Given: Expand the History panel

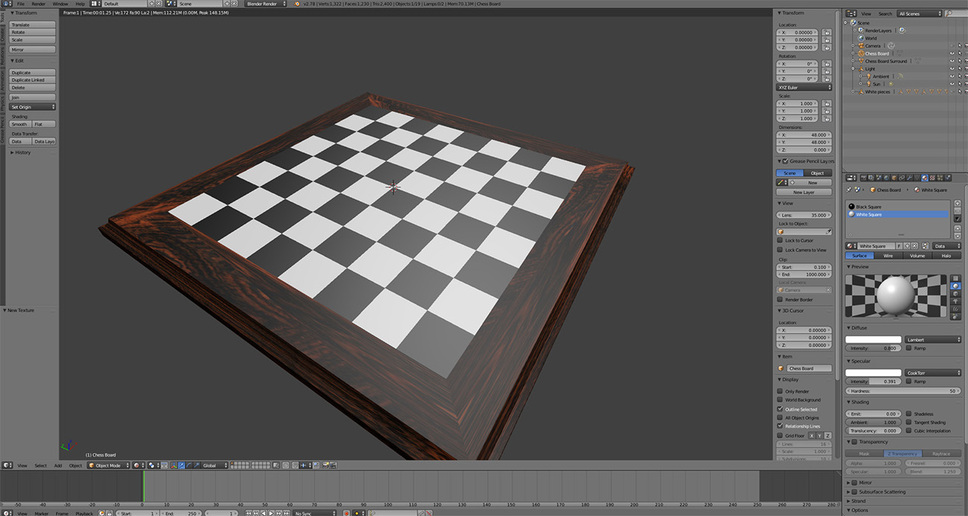Looking at the screenshot, I should (x=22, y=153).
